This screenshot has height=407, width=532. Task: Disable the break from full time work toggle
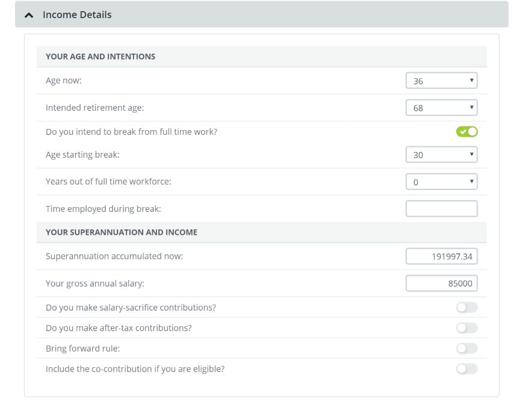466,132
